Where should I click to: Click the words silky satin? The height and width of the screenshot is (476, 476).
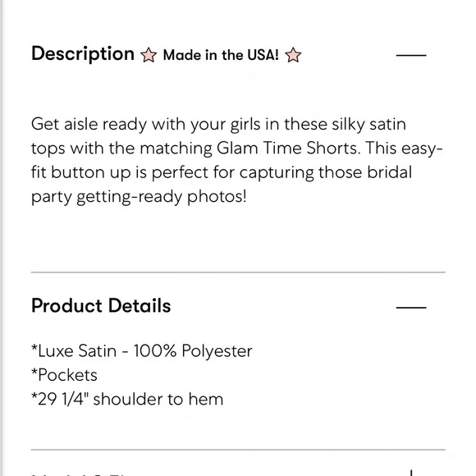click(368, 124)
